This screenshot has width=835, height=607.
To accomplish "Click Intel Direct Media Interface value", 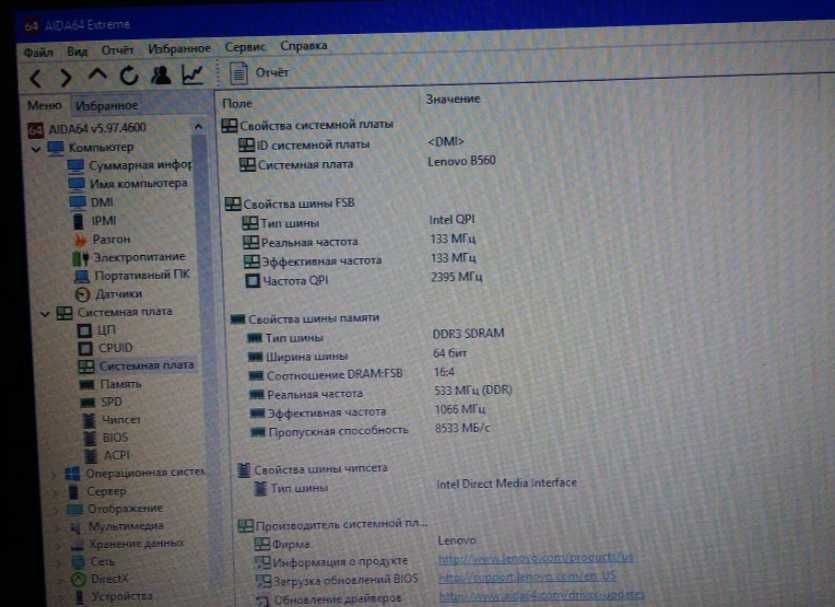I will pos(507,483).
